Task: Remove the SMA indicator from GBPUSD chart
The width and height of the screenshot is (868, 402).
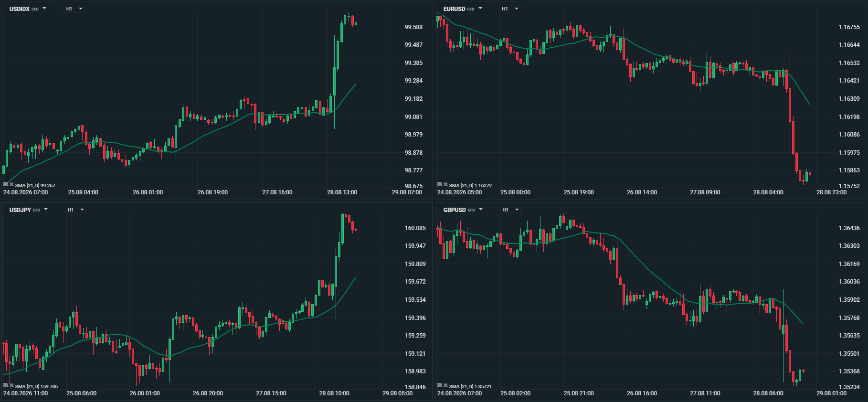Action: 445,385
